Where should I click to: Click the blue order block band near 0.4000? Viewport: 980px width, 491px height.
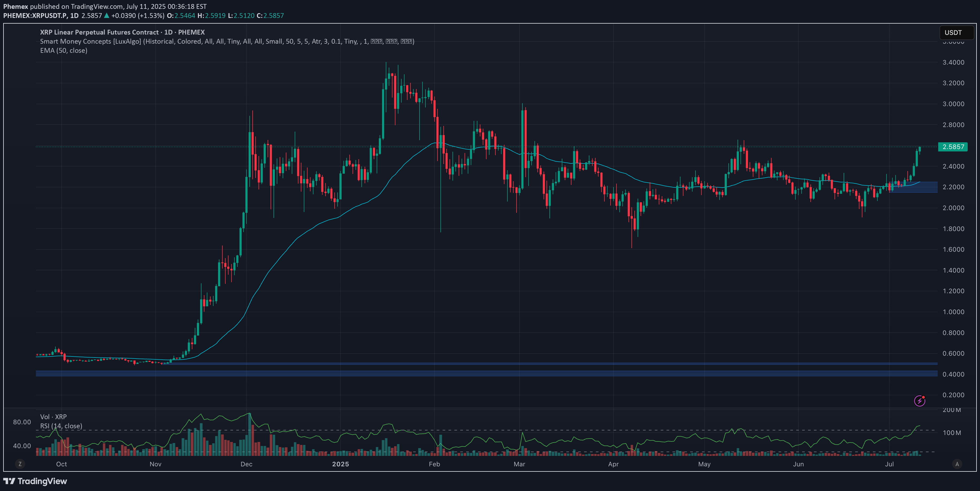487,373
